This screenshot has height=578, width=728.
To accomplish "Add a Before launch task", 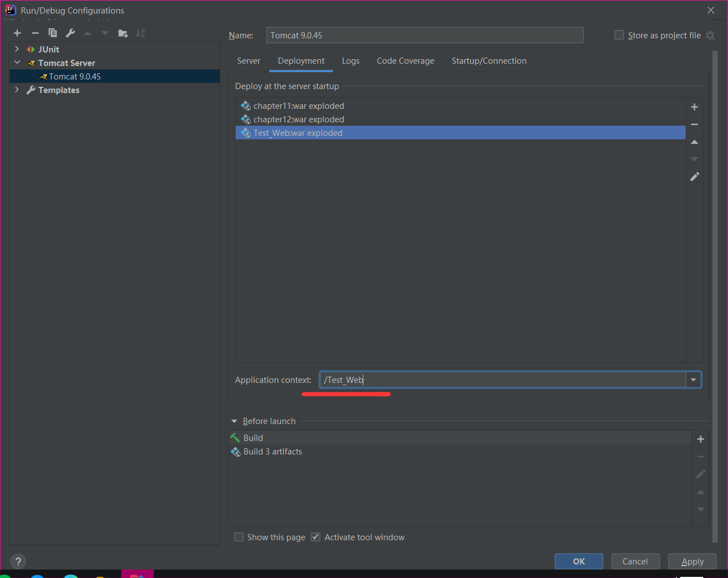I will (700, 439).
